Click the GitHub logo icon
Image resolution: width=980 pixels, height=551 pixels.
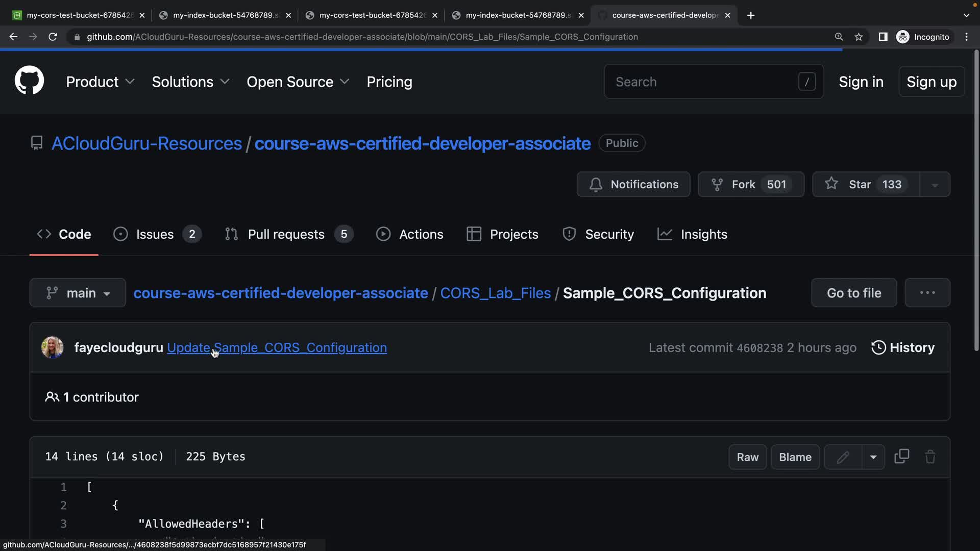(29, 81)
